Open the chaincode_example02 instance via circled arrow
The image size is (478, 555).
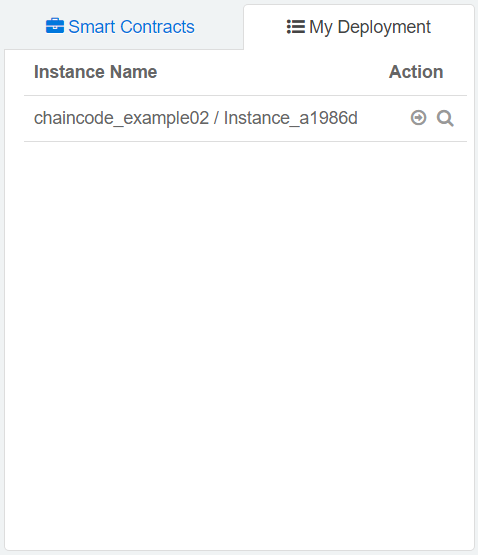coord(419,118)
